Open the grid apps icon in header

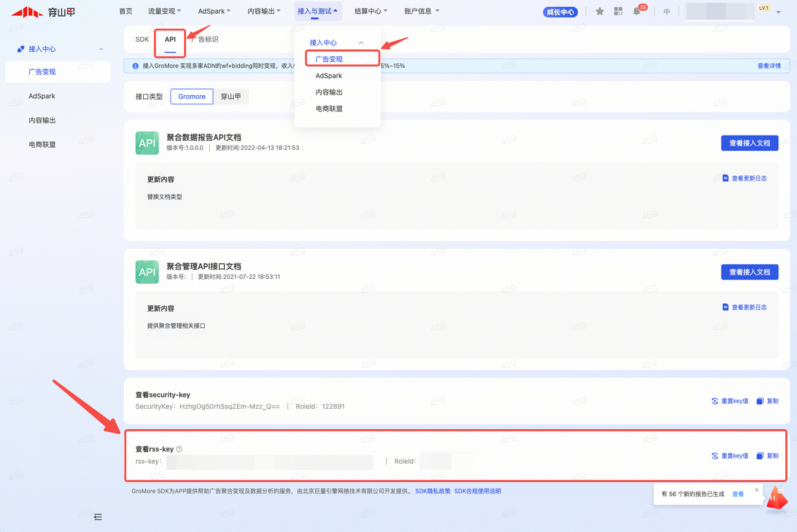coord(618,11)
